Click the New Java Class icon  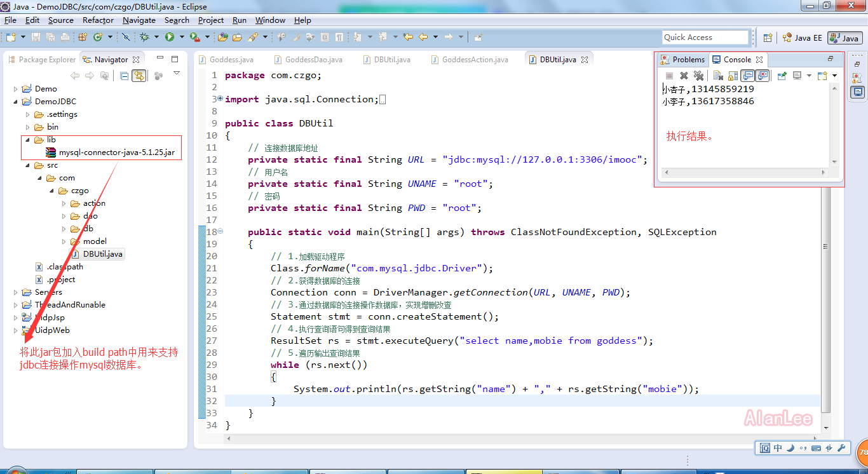coord(98,37)
